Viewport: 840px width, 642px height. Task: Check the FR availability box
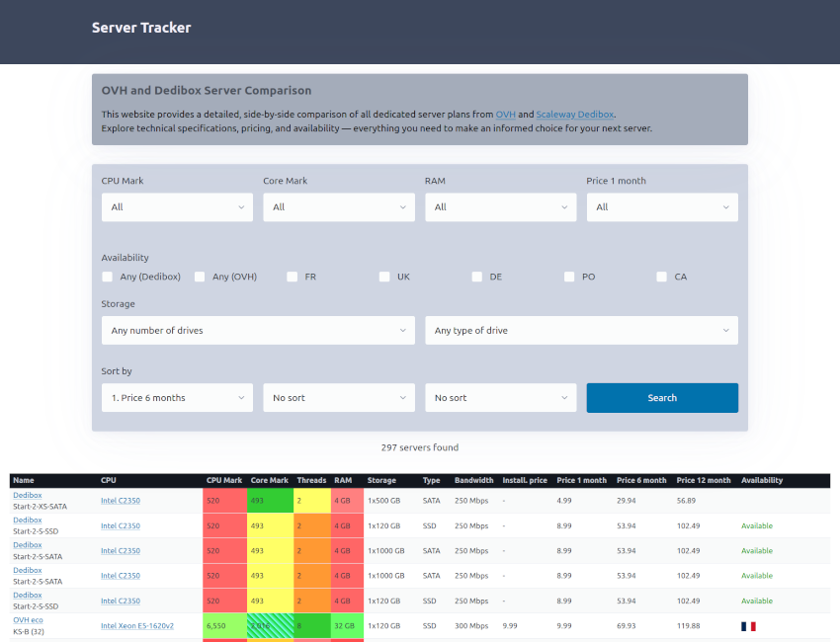click(x=293, y=277)
